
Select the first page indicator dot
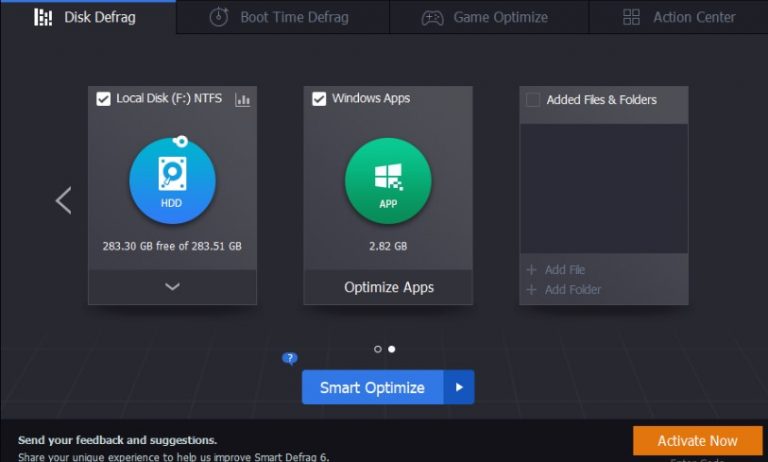pyautogui.click(x=378, y=349)
